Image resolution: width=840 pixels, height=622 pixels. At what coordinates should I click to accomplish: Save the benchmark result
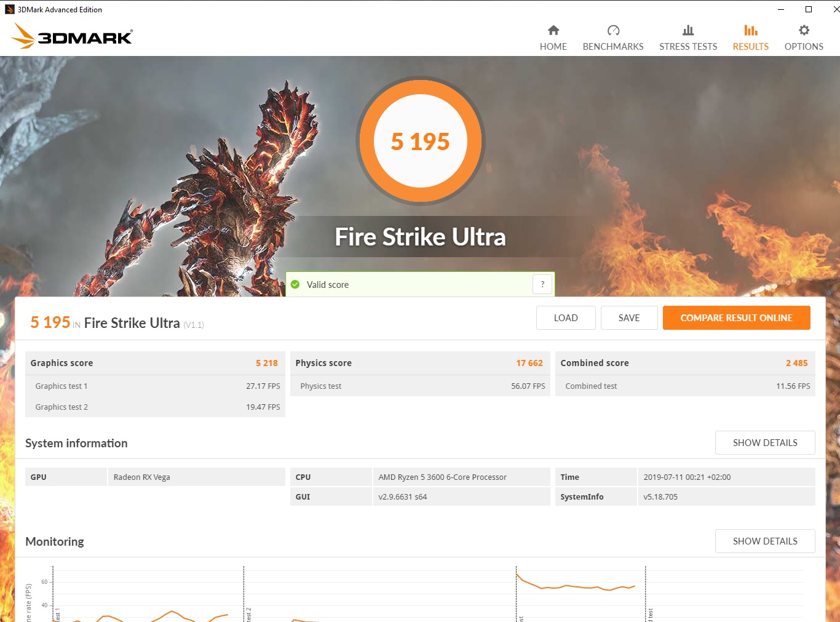(x=629, y=318)
